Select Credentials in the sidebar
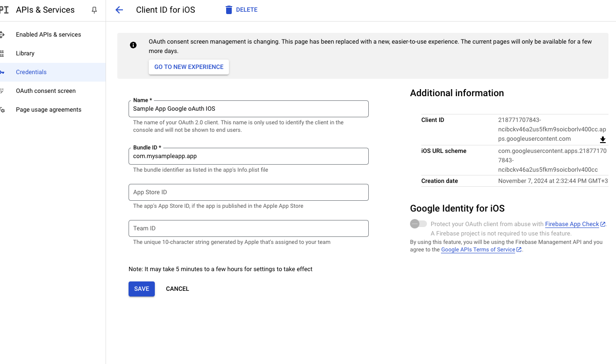Screen dimensions: 616x364 (x=31, y=72)
